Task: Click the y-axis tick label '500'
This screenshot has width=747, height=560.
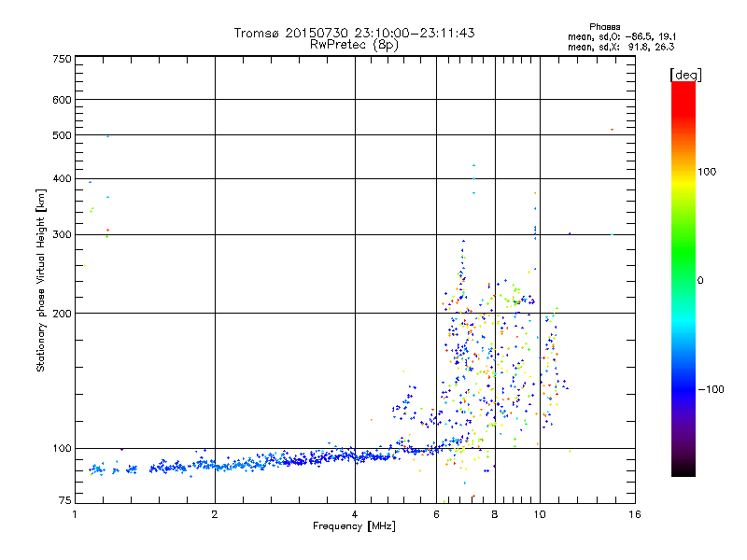Action: point(63,135)
